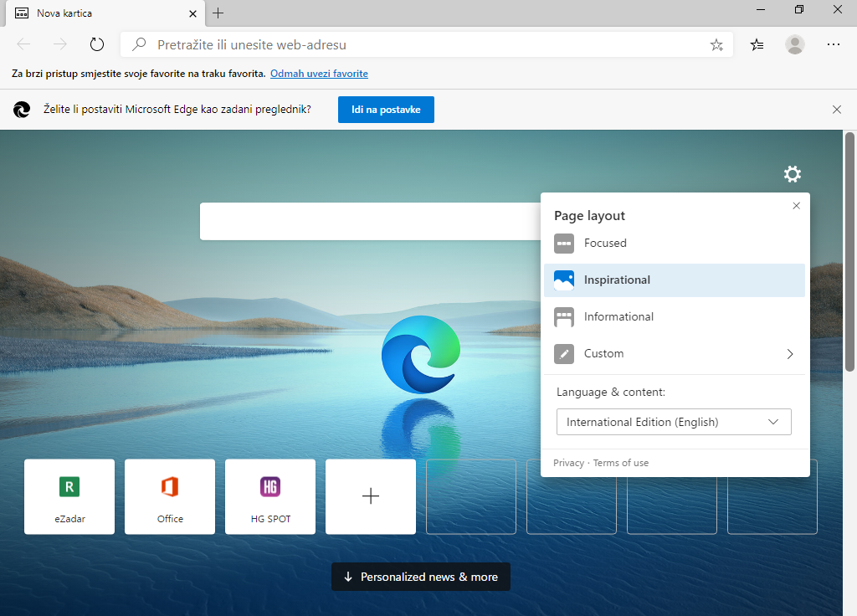Click the address bar input field
857x616 pixels.
pyautogui.click(x=418, y=45)
